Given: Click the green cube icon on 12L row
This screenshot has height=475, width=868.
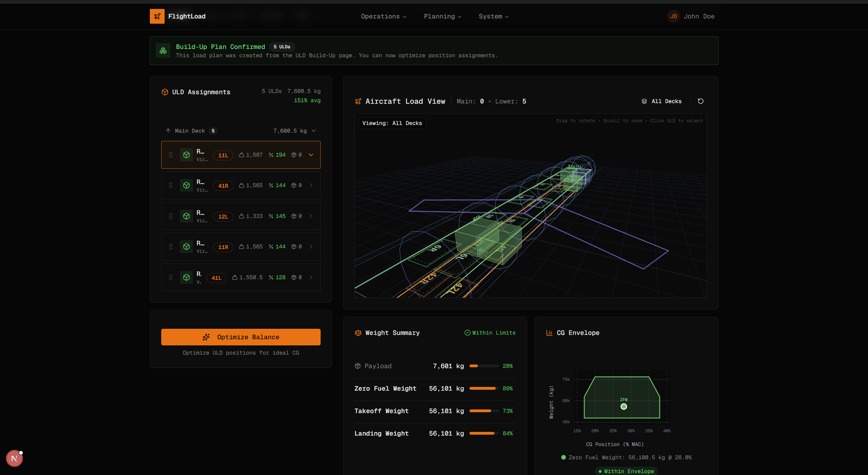Looking at the screenshot, I should coord(186,216).
